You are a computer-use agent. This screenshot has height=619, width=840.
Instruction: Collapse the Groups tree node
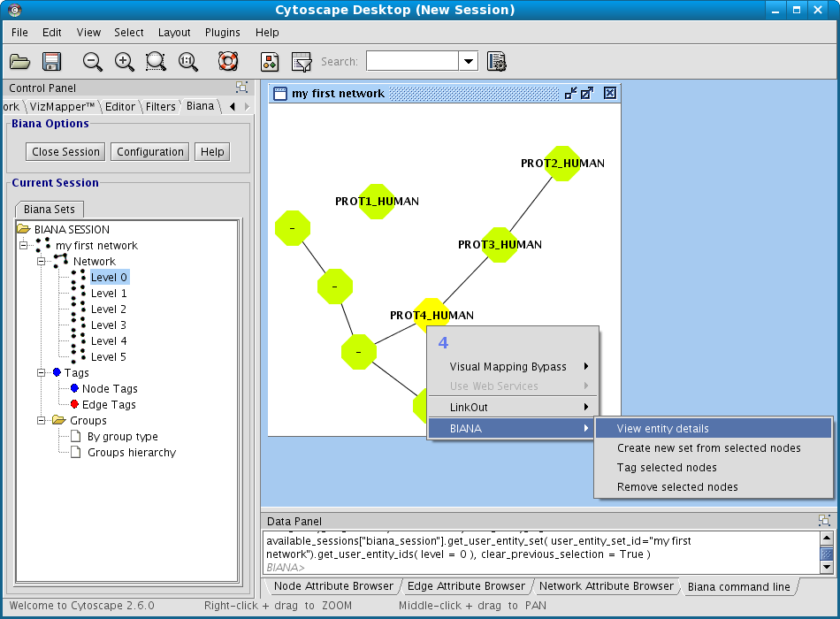pyautogui.click(x=41, y=421)
